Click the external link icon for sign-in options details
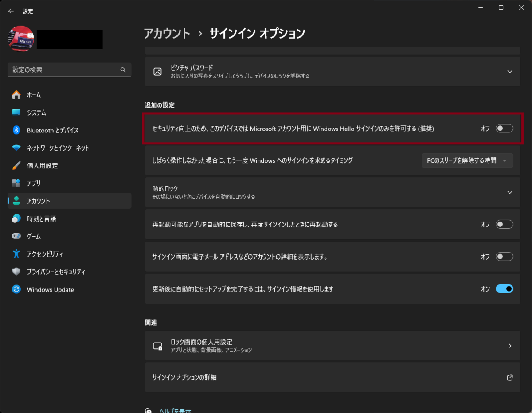The width and height of the screenshot is (532, 413). pos(510,378)
